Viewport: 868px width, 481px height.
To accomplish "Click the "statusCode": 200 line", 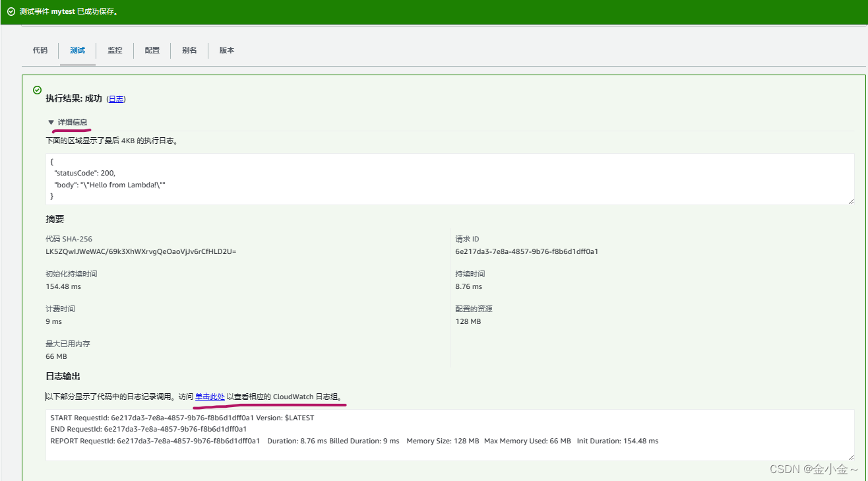I will [84, 173].
